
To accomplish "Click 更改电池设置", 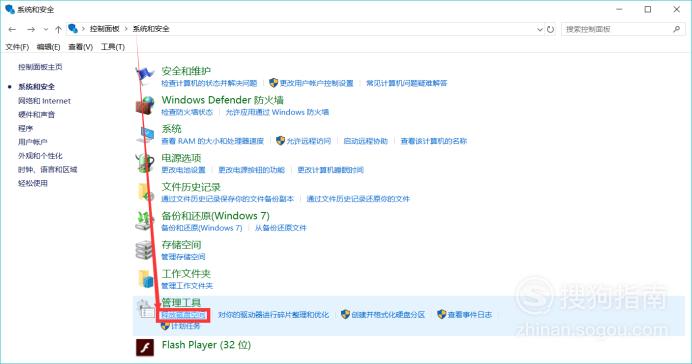I will click(183, 170).
